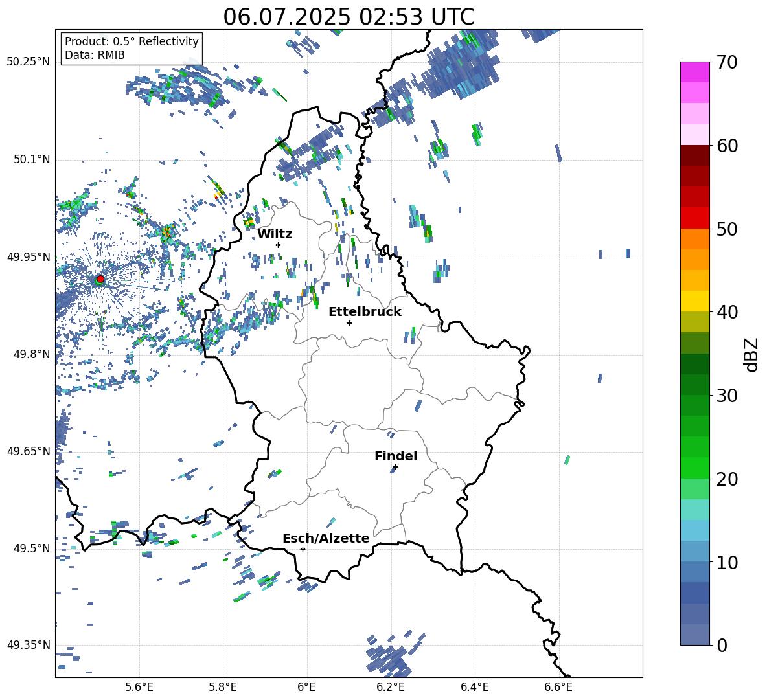This screenshot has width=767, height=700.
Task: Click the timestamp title 06.07.2025 02:53 UTC
Action: coord(349,17)
